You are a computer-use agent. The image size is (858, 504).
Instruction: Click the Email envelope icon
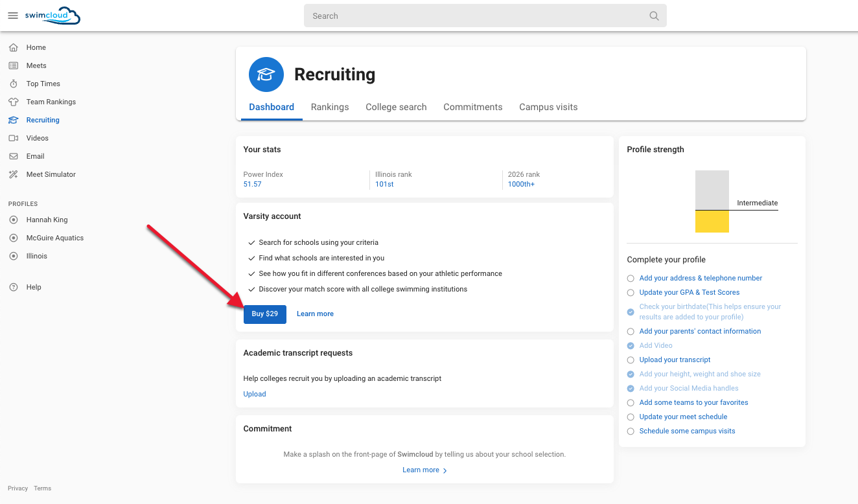pos(14,156)
